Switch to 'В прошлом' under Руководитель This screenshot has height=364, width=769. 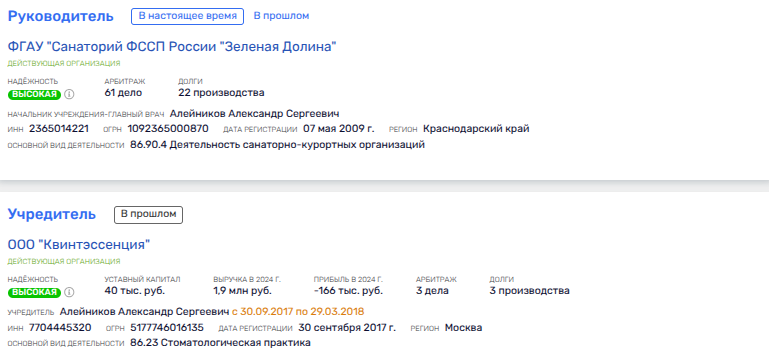click(281, 16)
